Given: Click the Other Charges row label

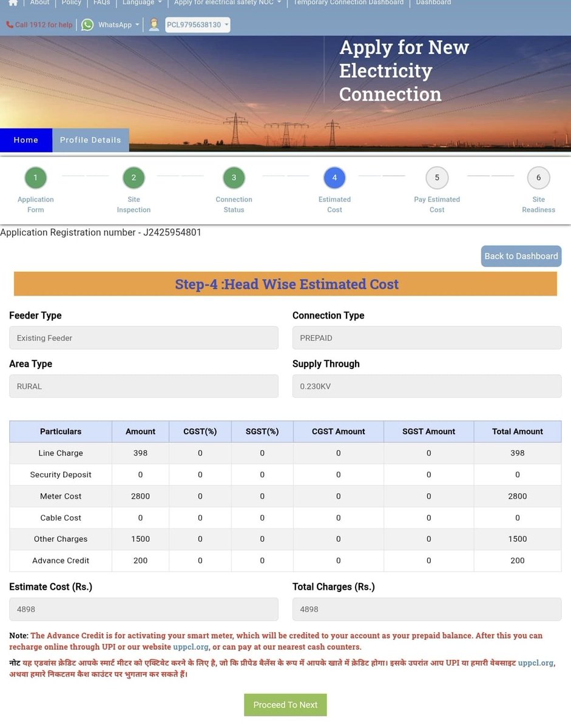Looking at the screenshot, I should pyautogui.click(x=61, y=539).
